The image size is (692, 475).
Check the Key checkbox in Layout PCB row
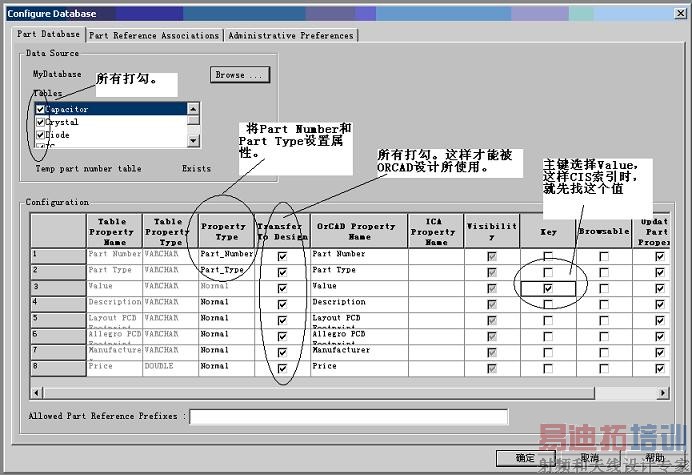coord(548,320)
